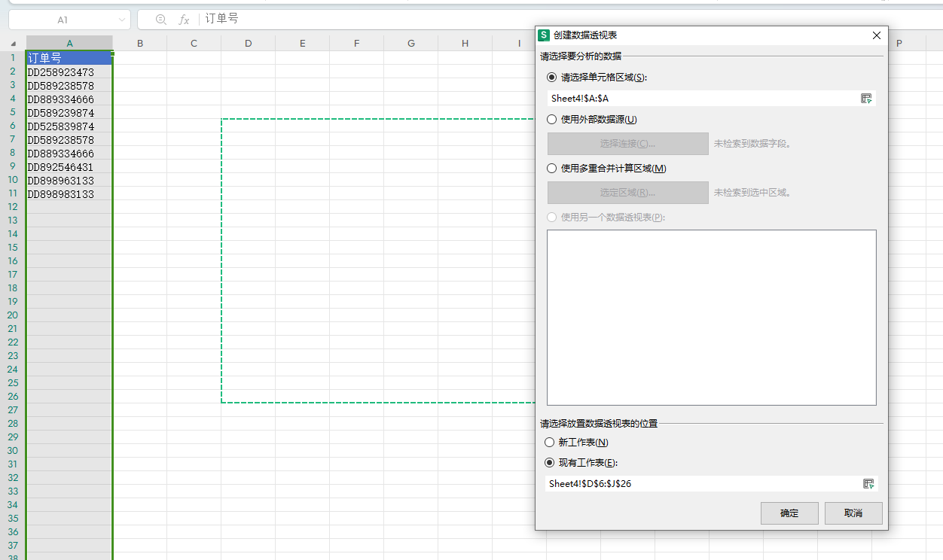The height and width of the screenshot is (560, 943).
Task: Select column C header
Action: 194,44
